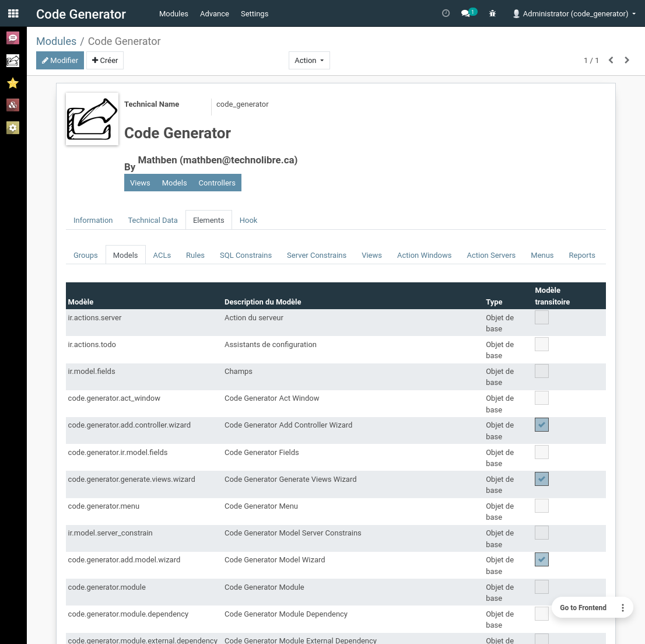Navigate back via the Modules breadcrumb link
The height and width of the screenshot is (644, 645).
point(56,41)
